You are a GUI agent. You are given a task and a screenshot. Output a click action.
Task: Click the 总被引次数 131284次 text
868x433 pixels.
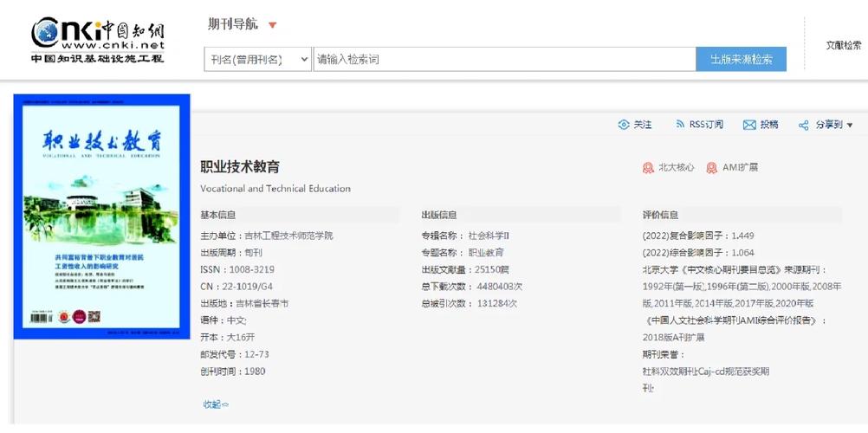coord(470,303)
